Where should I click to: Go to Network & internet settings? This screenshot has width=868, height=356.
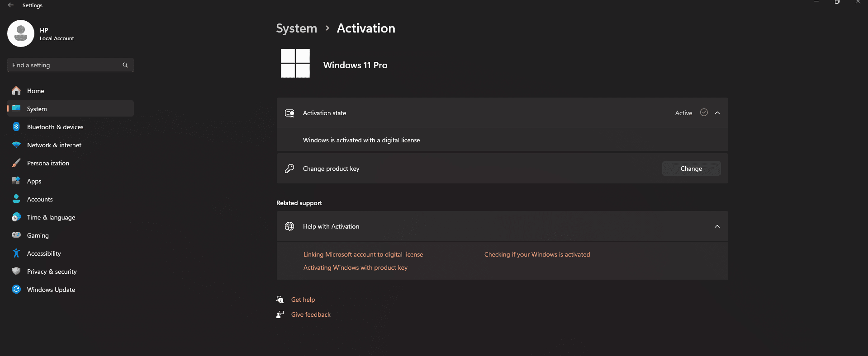(71, 145)
